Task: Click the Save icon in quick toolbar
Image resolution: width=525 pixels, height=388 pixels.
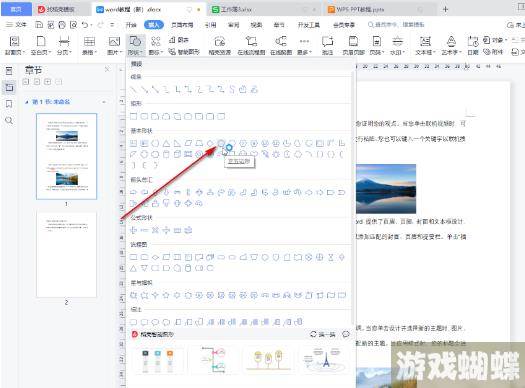Action: pos(39,25)
